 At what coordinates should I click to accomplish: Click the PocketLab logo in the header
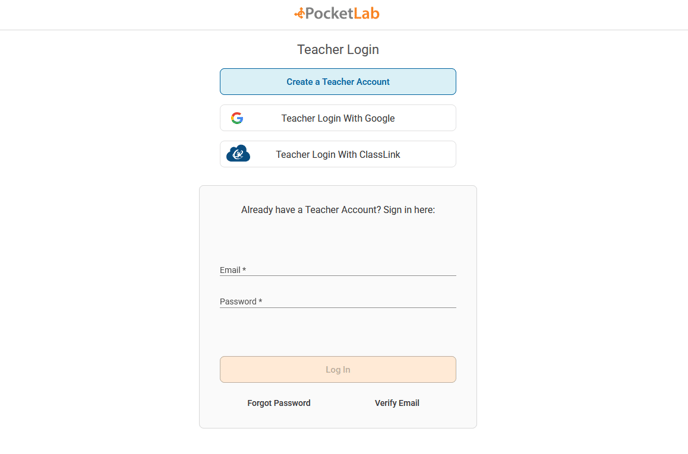337,14
